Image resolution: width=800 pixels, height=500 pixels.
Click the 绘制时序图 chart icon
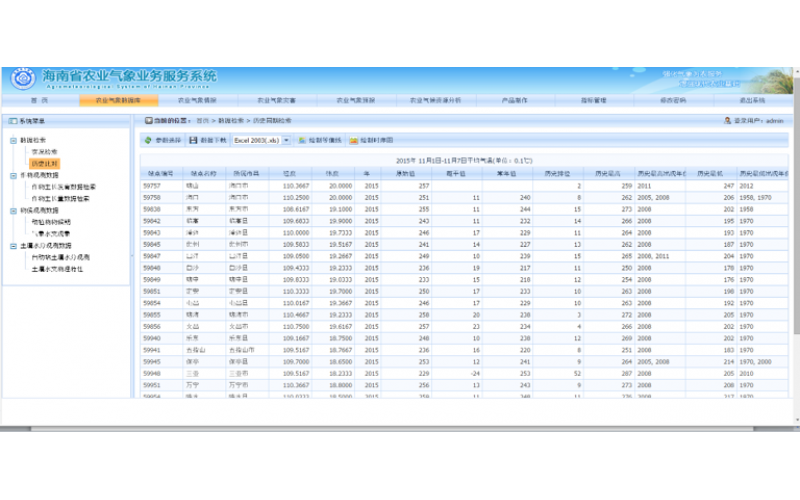pos(353,141)
